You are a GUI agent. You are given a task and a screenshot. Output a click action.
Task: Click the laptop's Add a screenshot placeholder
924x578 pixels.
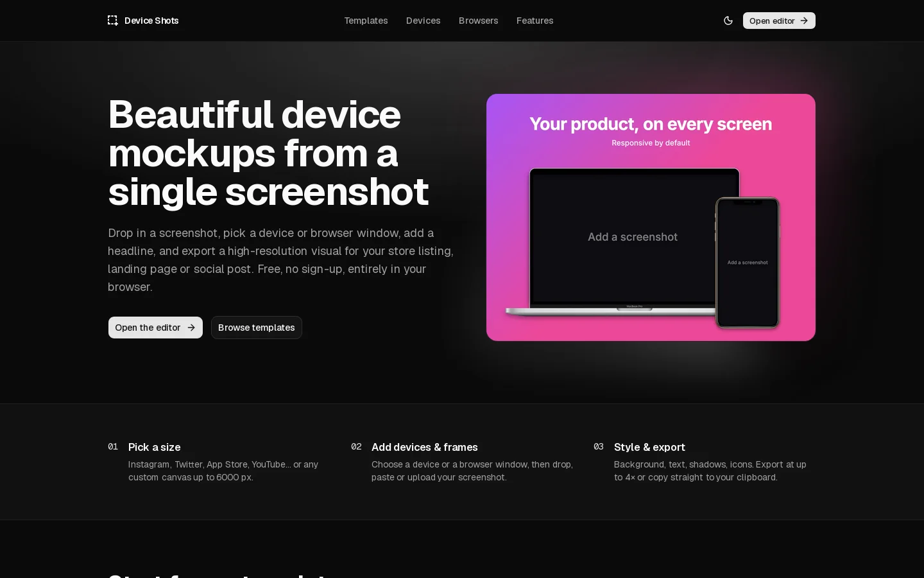tap(633, 237)
